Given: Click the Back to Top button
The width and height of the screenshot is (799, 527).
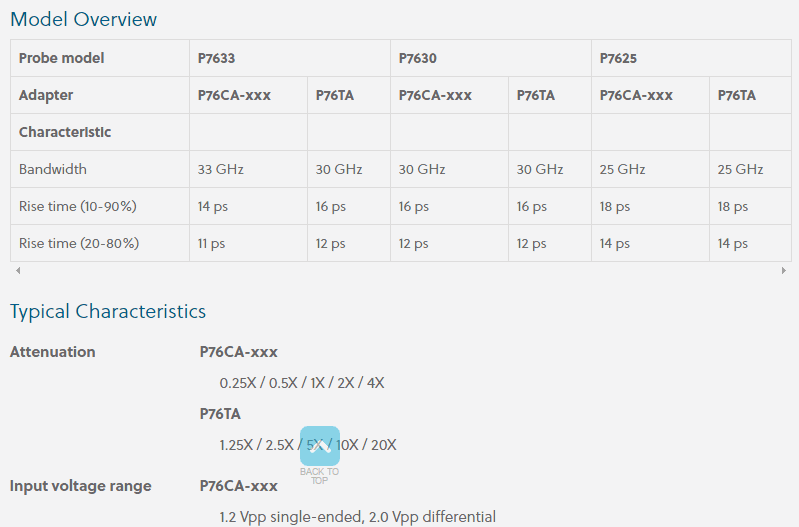Looking at the screenshot, I should pyautogui.click(x=319, y=454).
